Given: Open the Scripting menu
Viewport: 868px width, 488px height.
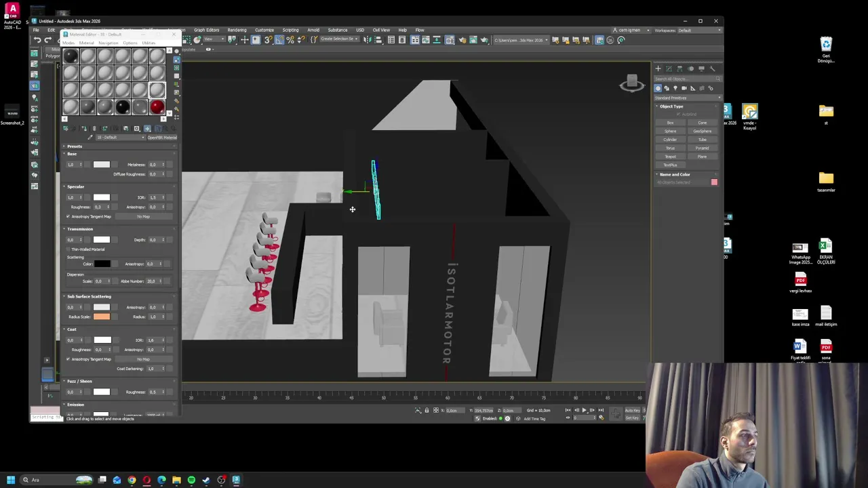Looking at the screenshot, I should click(290, 30).
